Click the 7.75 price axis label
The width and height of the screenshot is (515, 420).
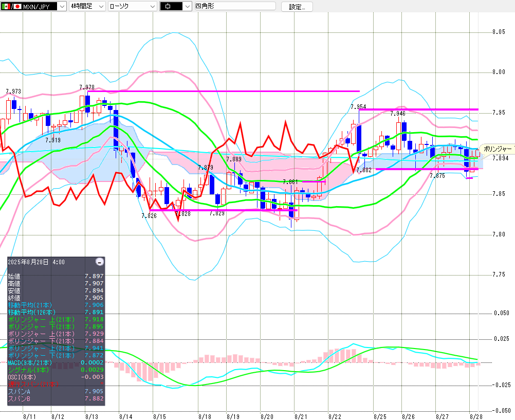point(499,275)
